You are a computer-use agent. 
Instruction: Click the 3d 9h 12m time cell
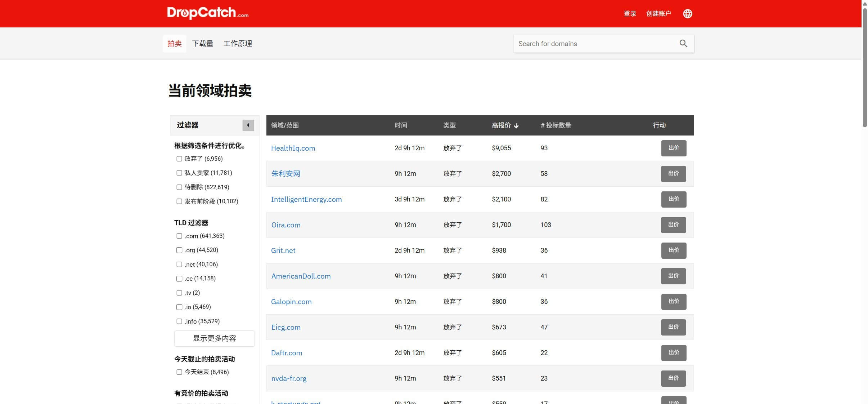[x=409, y=199]
